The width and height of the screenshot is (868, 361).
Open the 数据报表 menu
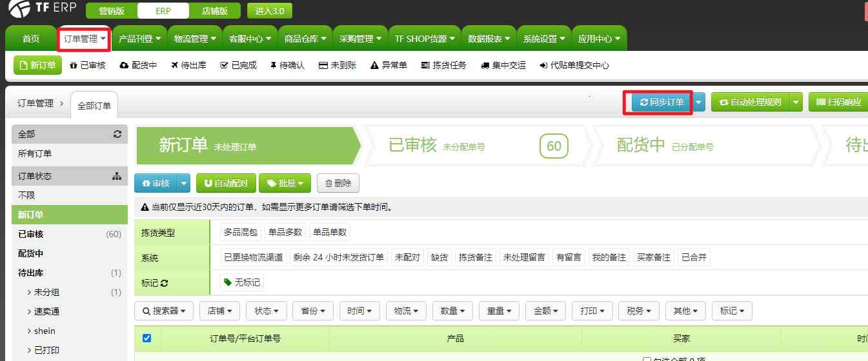pyautogui.click(x=489, y=39)
